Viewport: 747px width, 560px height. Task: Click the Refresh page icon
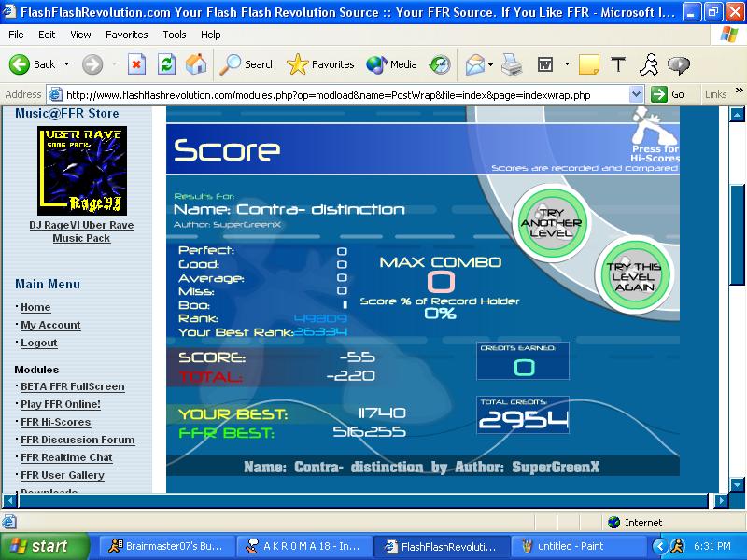[166, 64]
